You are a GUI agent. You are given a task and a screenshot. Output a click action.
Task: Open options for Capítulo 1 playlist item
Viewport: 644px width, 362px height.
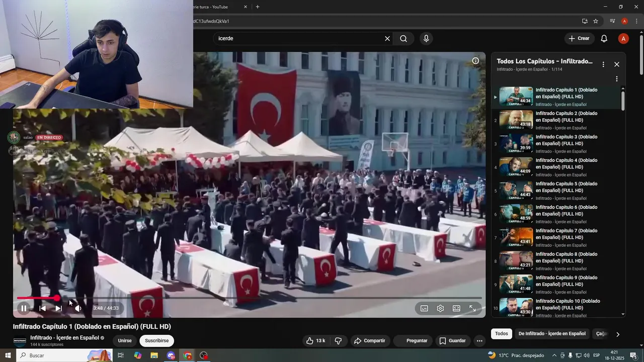click(617, 79)
